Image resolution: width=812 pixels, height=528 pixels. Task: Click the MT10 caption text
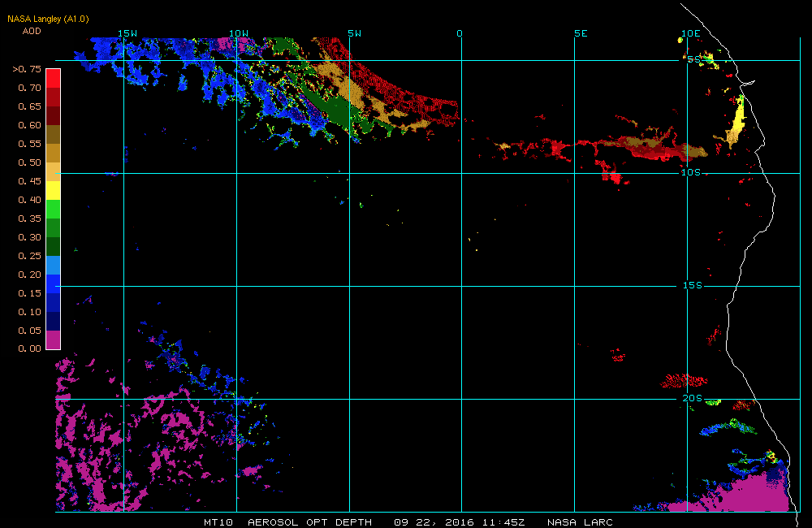[x=218, y=522]
